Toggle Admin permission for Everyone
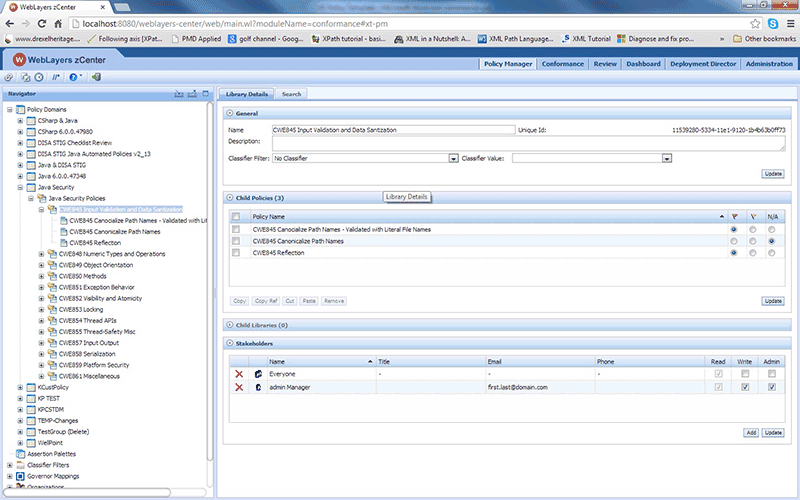 pos(771,374)
